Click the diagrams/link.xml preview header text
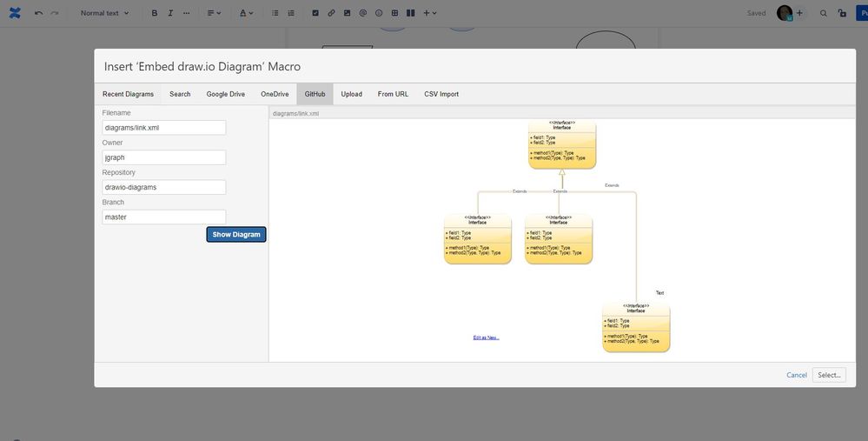Viewport: 868px width, 441px height. click(x=295, y=114)
